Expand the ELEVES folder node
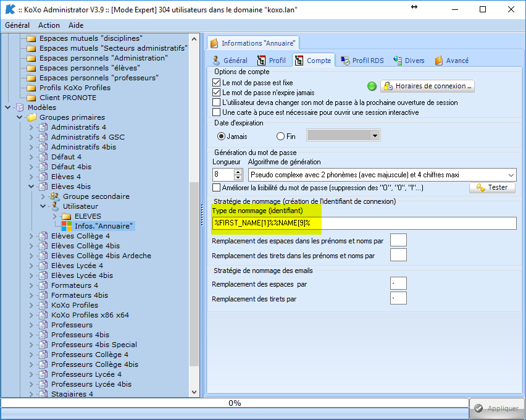 [55, 216]
